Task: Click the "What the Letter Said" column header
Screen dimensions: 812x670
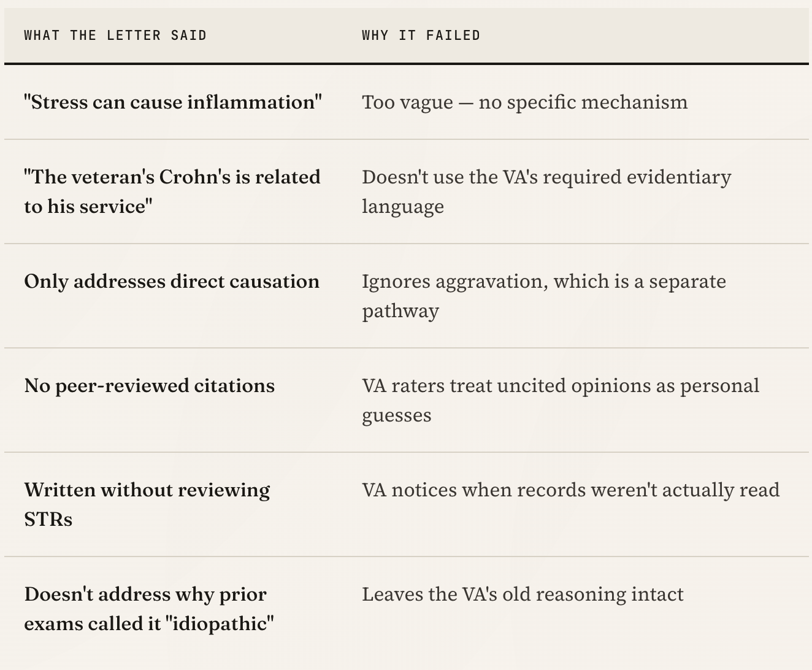Action: [x=115, y=36]
